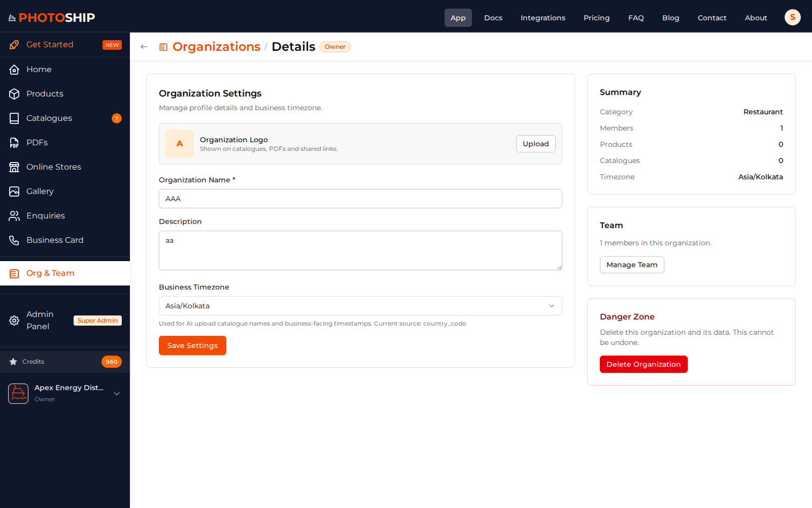The height and width of the screenshot is (508, 812).
Task: Select Get Started in sidebar
Action: (x=65, y=45)
